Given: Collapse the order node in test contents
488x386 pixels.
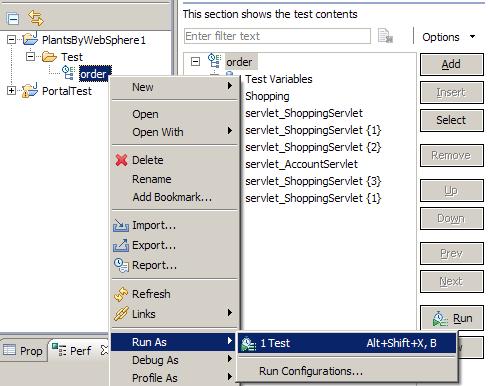Looking at the screenshot, I should point(195,61).
